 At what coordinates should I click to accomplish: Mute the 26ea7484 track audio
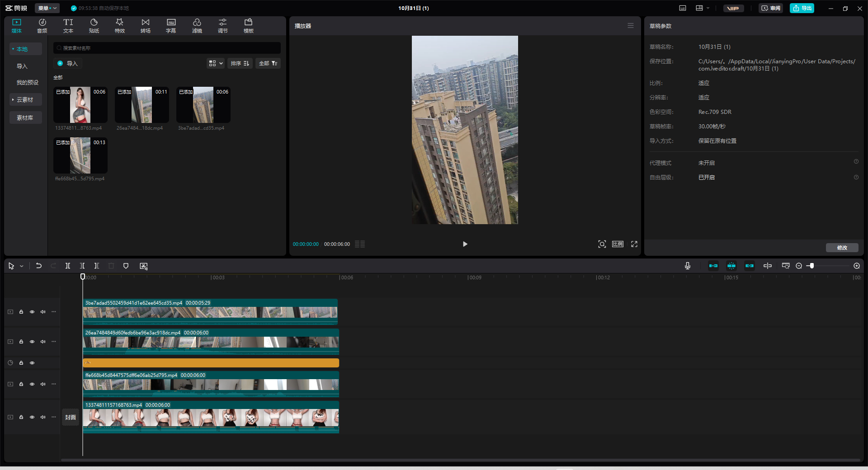click(43, 342)
